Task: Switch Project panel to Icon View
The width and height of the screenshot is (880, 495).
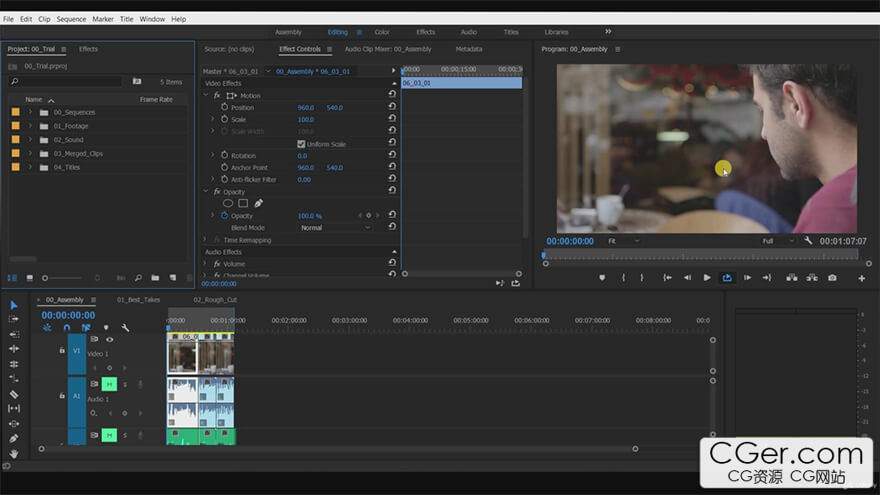Action: (x=30, y=278)
